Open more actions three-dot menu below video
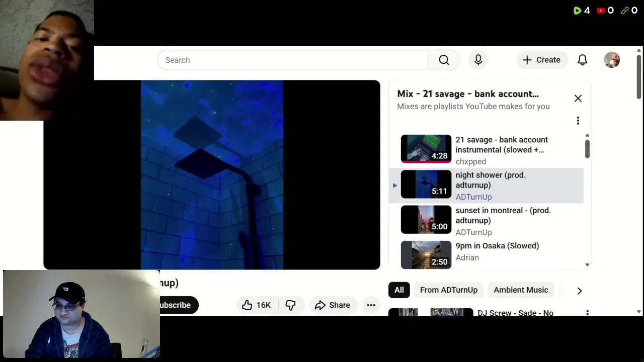Screen dimensions: 644x362 pos(371,305)
